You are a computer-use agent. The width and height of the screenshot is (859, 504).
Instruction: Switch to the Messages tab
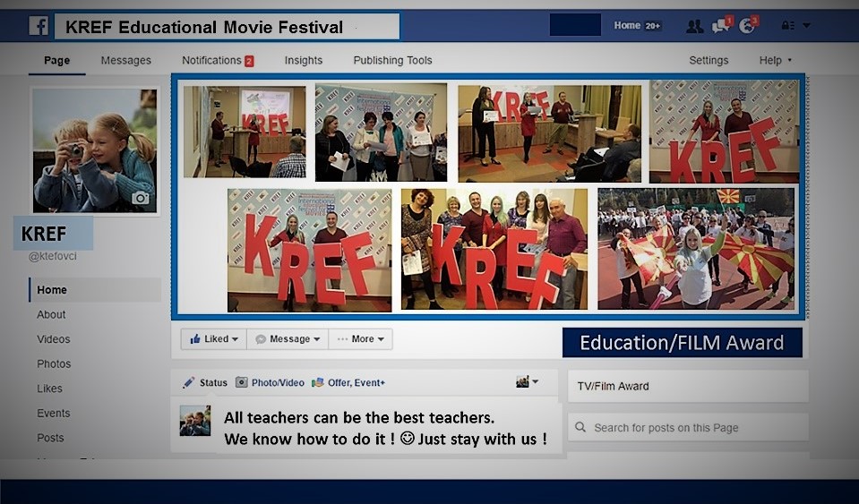tap(126, 60)
